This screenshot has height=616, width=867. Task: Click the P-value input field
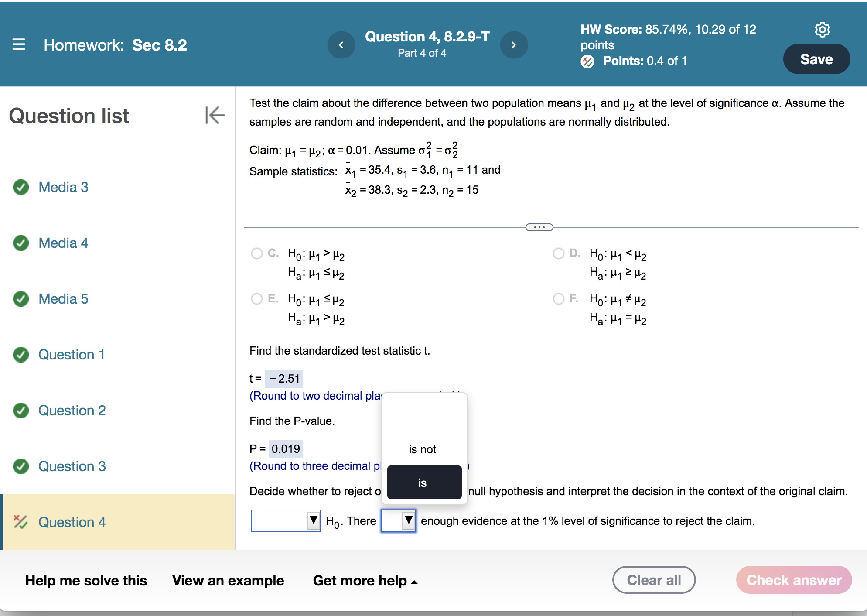(286, 448)
